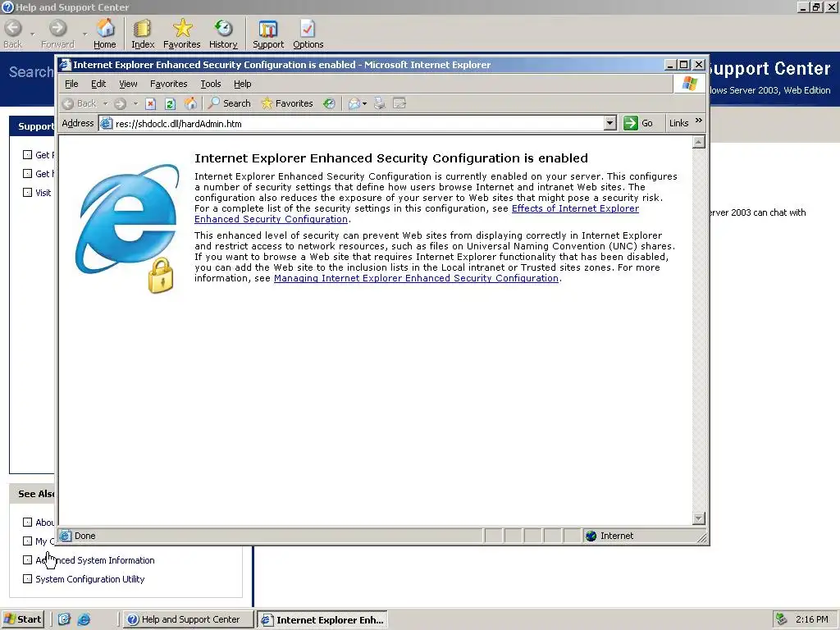The image size is (840, 630).
Task: Click the Mail icon in Internet Explorer toolbar
Action: [x=354, y=103]
